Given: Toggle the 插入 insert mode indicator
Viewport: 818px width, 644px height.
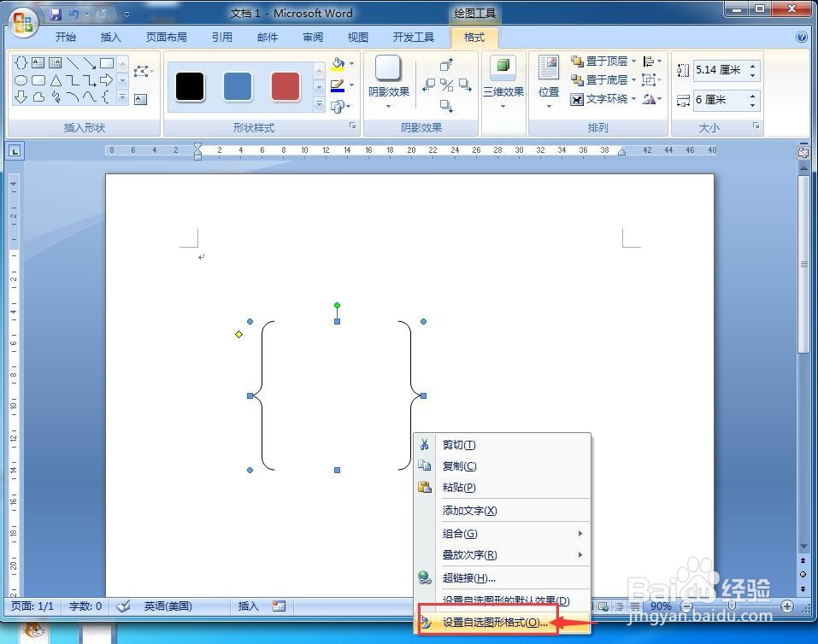Looking at the screenshot, I should coord(249,606).
